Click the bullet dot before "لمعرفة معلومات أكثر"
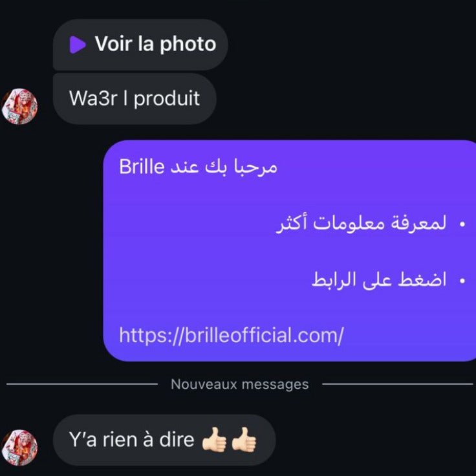The image size is (476, 476). [462, 224]
